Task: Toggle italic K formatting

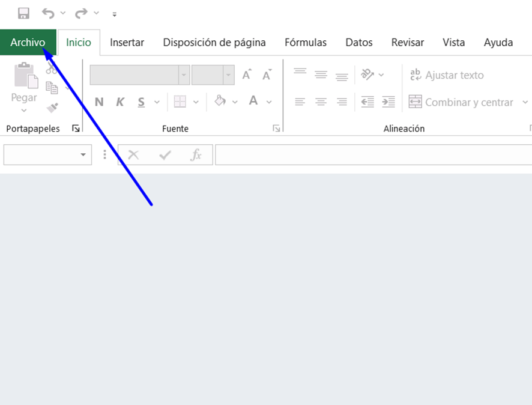Action: 119,102
